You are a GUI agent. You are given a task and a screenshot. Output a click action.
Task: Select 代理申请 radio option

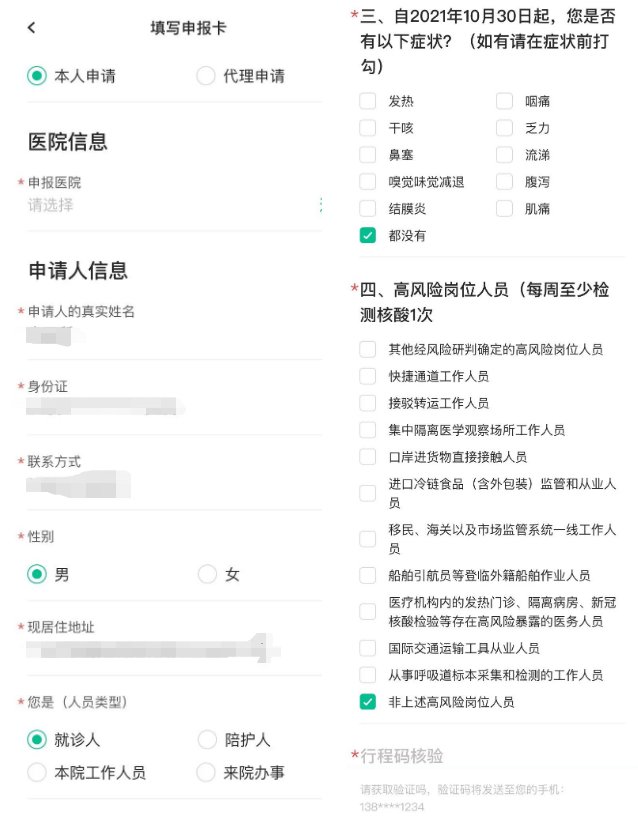tap(207, 76)
